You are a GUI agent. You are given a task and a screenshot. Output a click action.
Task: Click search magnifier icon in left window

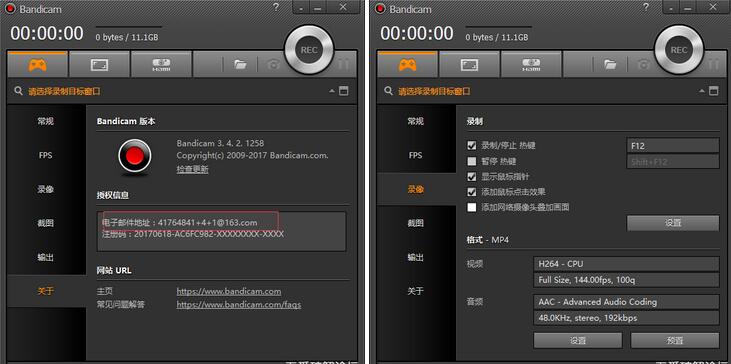pos(19,91)
